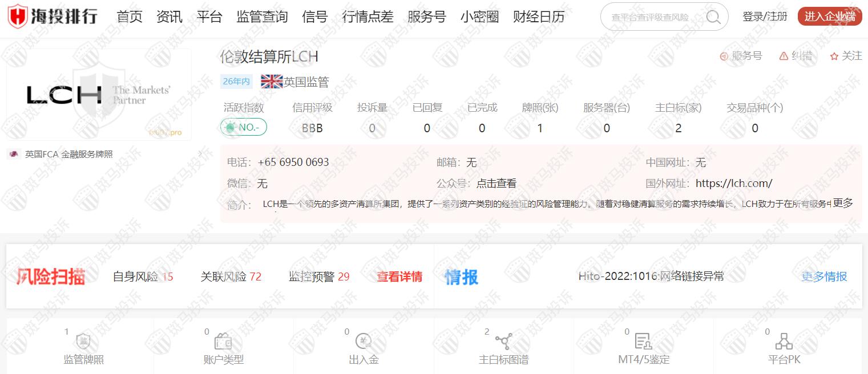
Task: Click 点击查看 for 公众号
Action: pos(496,184)
